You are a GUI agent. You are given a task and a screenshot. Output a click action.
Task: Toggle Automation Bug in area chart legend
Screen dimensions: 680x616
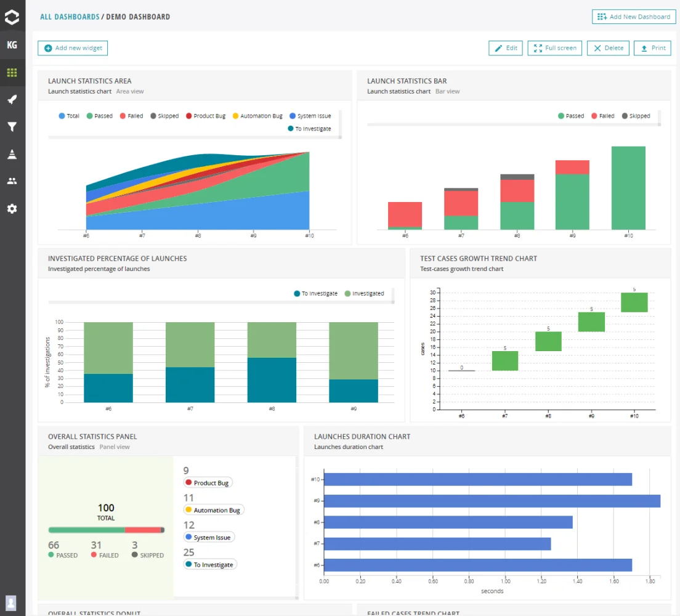[257, 116]
